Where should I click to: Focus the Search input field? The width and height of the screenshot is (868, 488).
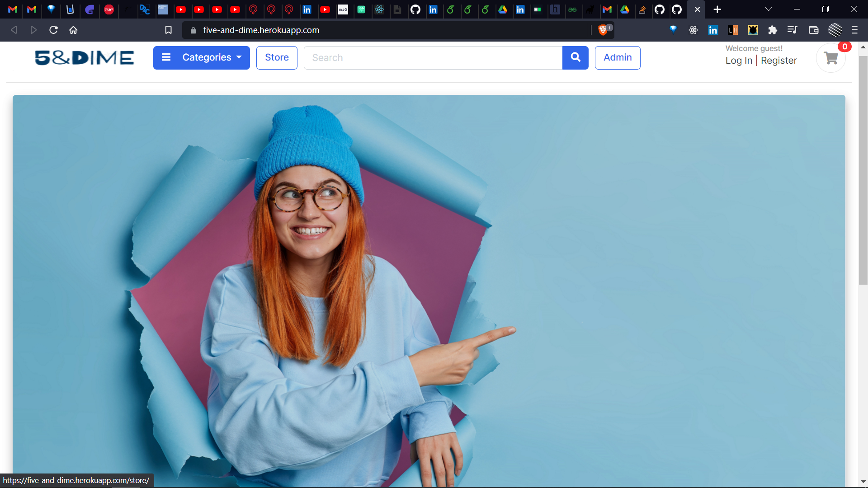pyautogui.click(x=433, y=57)
